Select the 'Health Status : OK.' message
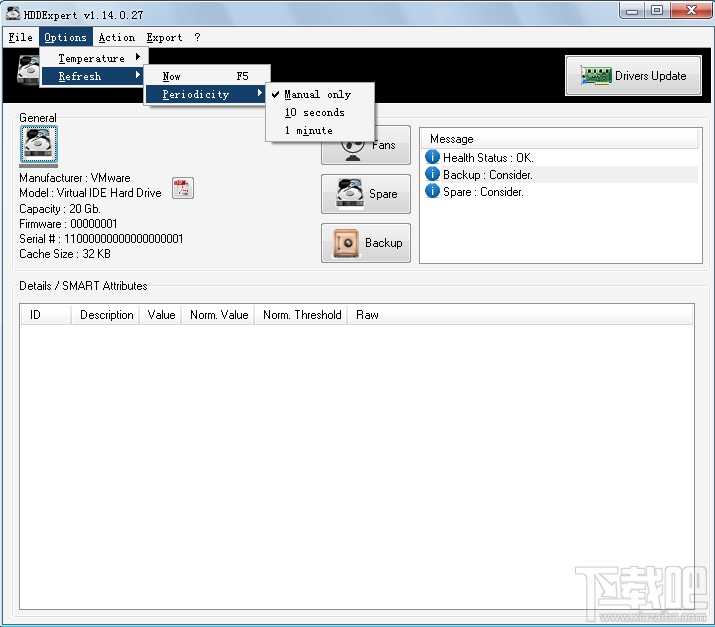The image size is (715, 627). coord(560,157)
